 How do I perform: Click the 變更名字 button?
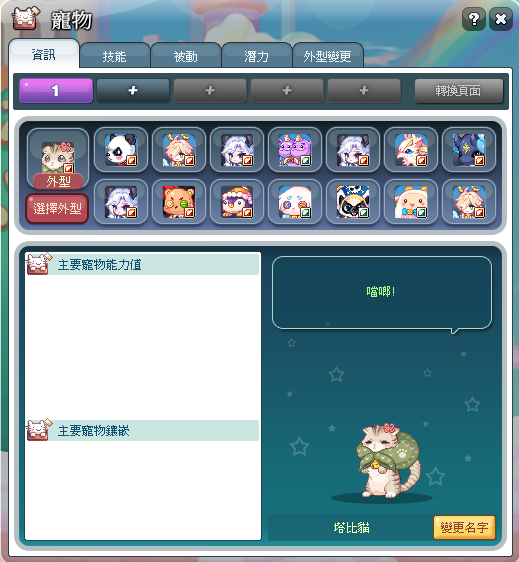464,527
